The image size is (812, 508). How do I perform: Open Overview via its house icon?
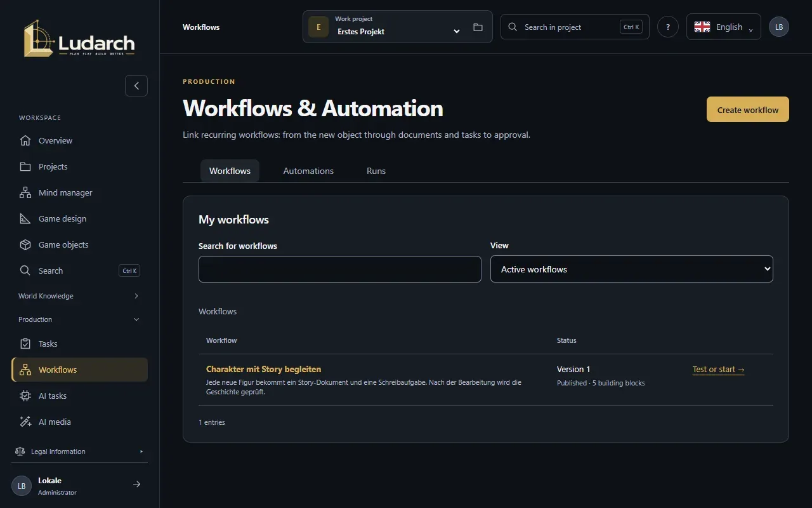pos(25,140)
